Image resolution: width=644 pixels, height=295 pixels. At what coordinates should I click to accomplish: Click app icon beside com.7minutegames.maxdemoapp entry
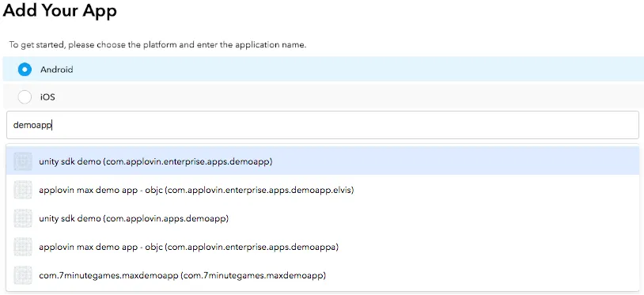tap(23, 275)
